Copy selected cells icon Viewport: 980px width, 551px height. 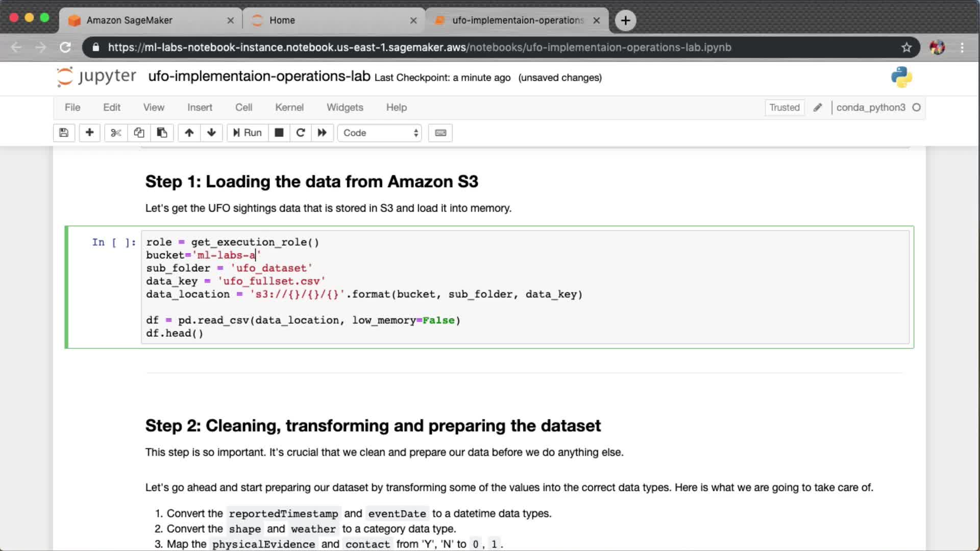coord(139,133)
